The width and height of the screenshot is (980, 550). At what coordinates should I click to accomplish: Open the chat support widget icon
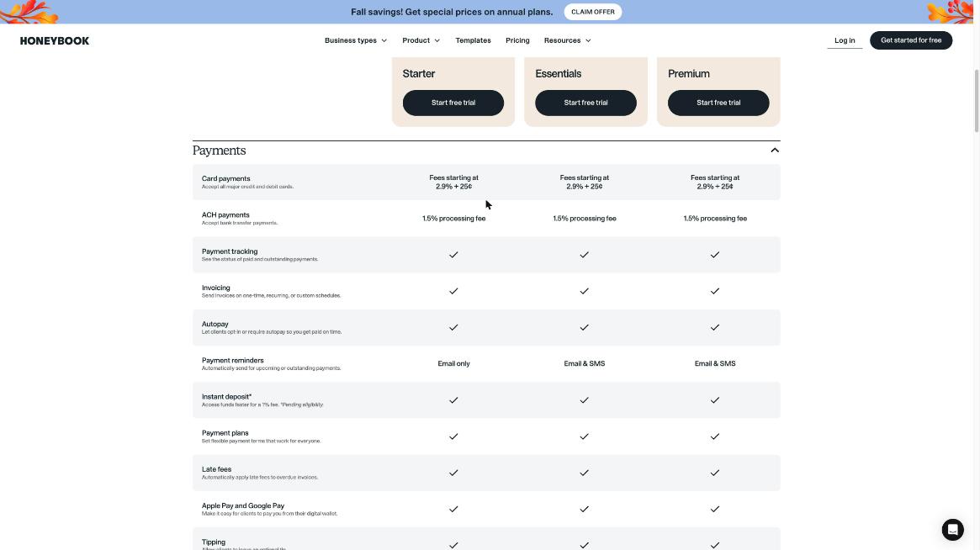952,529
